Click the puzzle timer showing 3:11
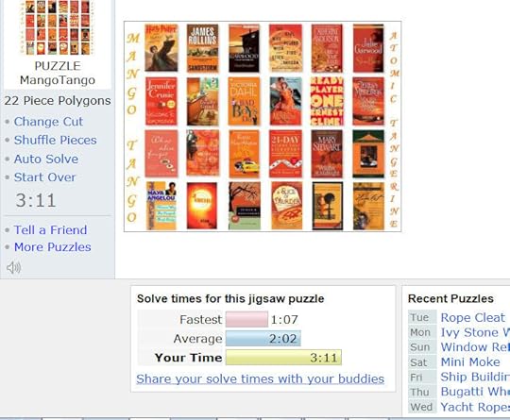This screenshot has height=420, width=510. click(36, 200)
